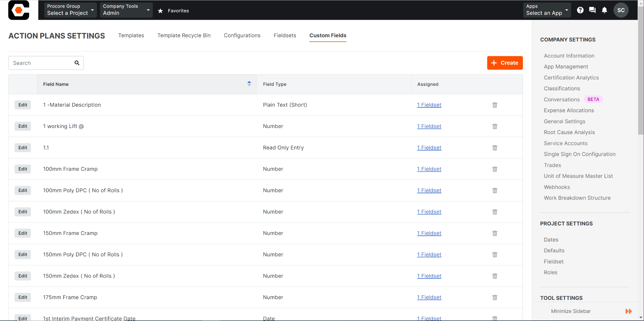Image resolution: width=644 pixels, height=321 pixels.
Task: Delete the 100mm Zedex field
Action: [x=495, y=212]
